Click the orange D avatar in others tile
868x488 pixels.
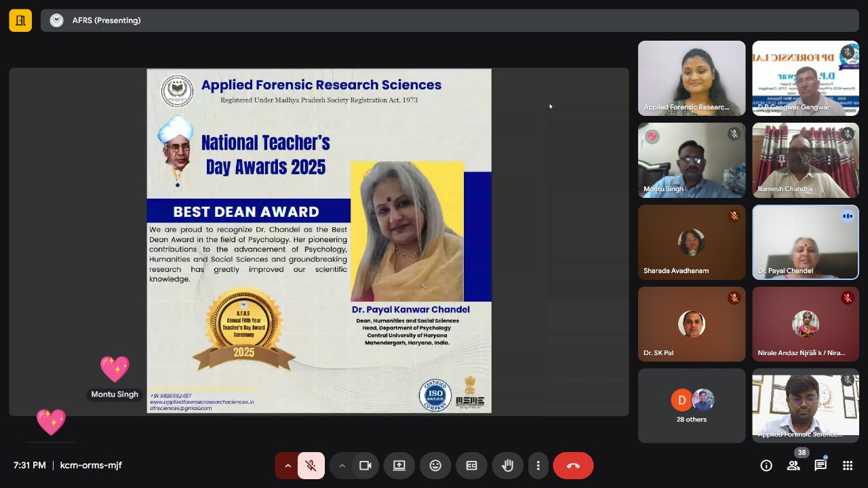coord(682,400)
